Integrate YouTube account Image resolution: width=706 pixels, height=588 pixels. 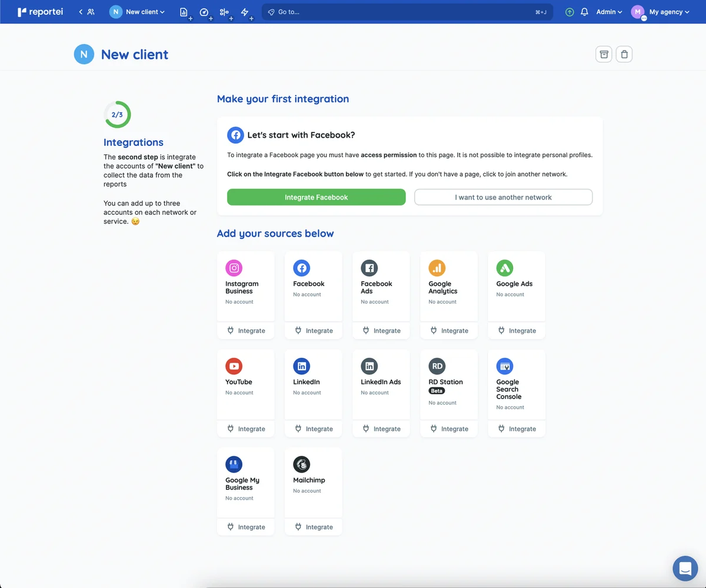(246, 429)
